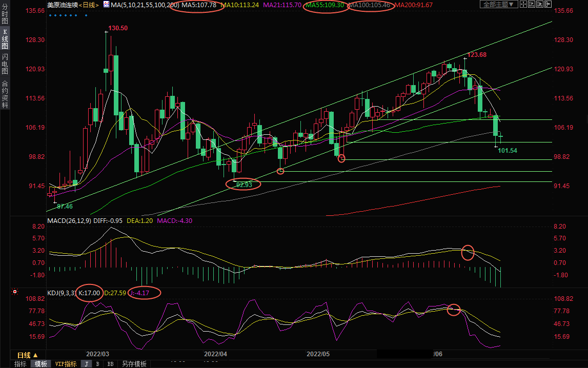The image size is (588, 368).
Task: Expand the 日线 period selector
Action: tap(27, 355)
